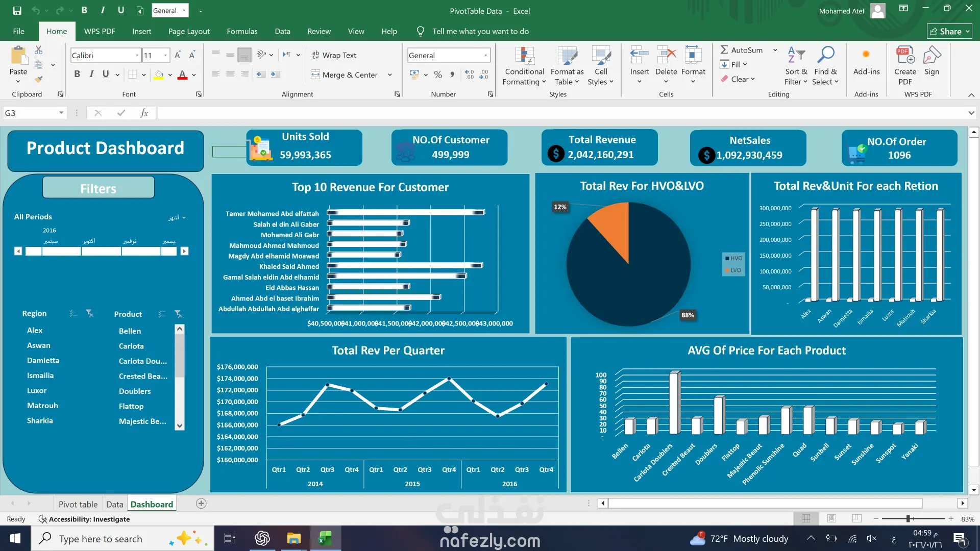Toggle Bold in the Font group
This screenshot has height=551, width=980.
(77, 74)
